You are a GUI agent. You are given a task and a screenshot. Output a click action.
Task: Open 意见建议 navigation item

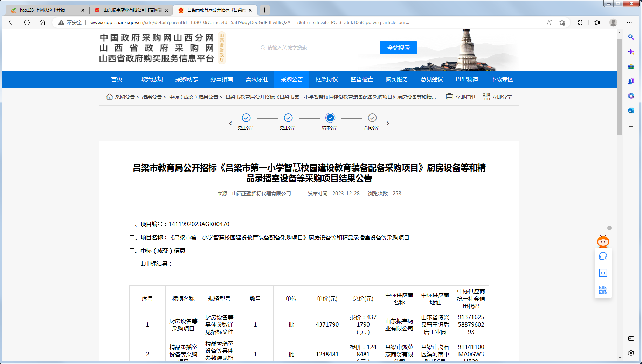(432, 79)
